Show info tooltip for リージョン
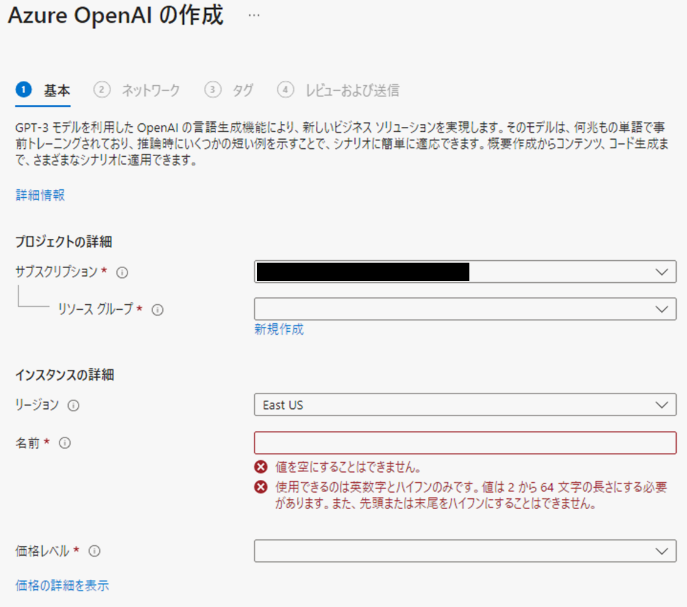The height and width of the screenshot is (607, 687). pos(74,405)
